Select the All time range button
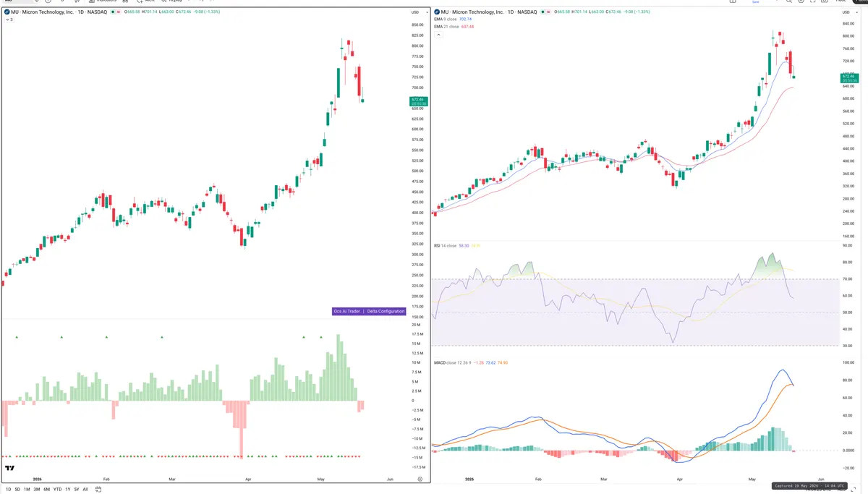868x494 pixels. [85, 489]
